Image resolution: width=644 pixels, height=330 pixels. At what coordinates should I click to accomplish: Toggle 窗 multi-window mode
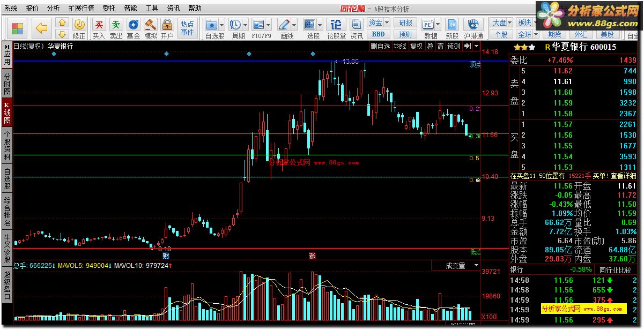click(x=440, y=47)
